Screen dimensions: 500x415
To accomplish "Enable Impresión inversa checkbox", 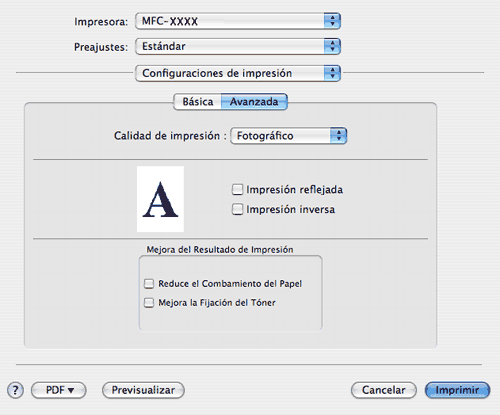I will (237, 209).
